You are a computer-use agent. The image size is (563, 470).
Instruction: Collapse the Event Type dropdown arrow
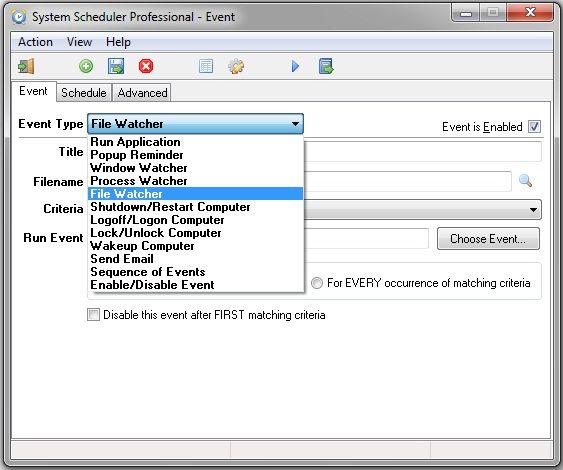tap(295, 124)
